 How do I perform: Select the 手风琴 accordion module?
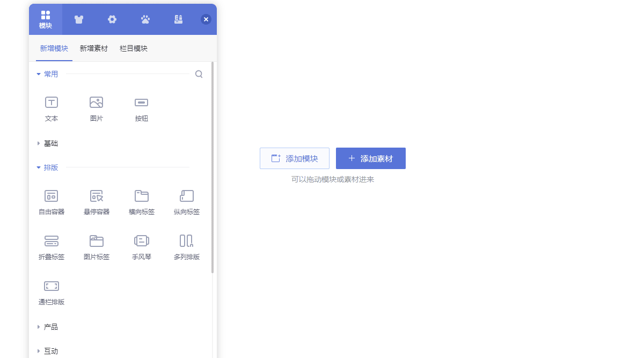[142, 247]
